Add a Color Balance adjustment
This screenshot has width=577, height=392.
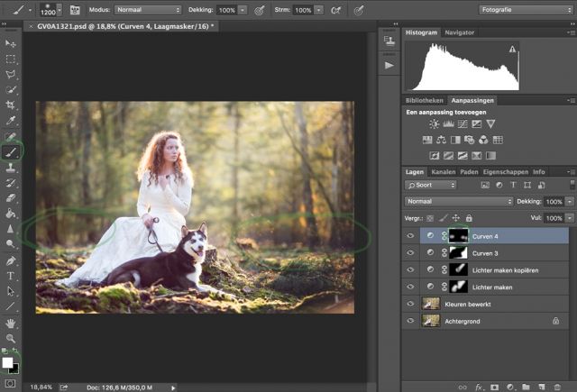pyautogui.click(x=441, y=140)
